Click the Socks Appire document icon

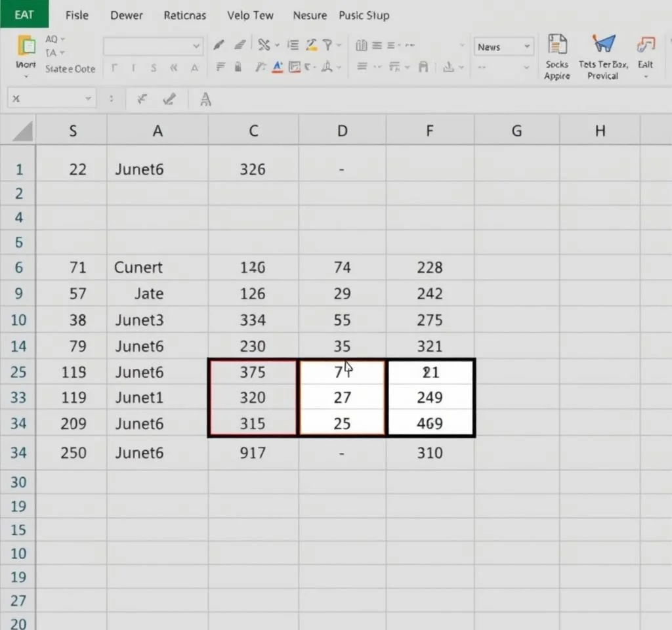pyautogui.click(x=556, y=45)
